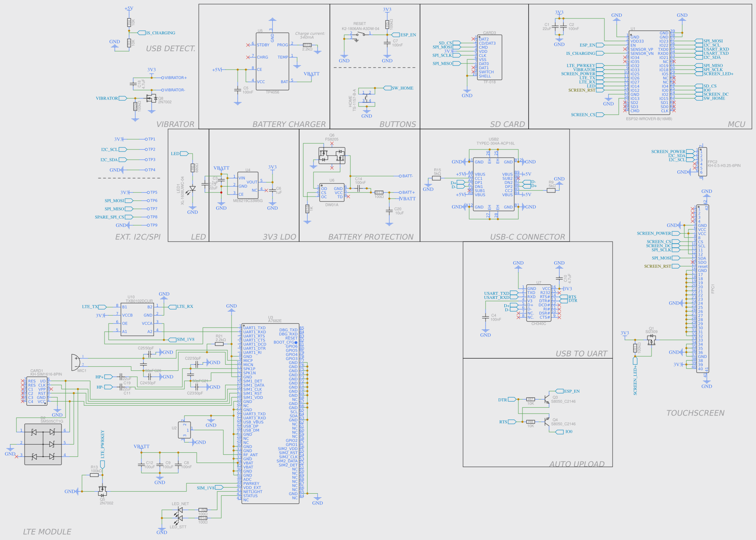Select the "KH-SIM1616-8PIN" part name
This screenshot has width=756, height=540.
pyautogui.click(x=46, y=374)
